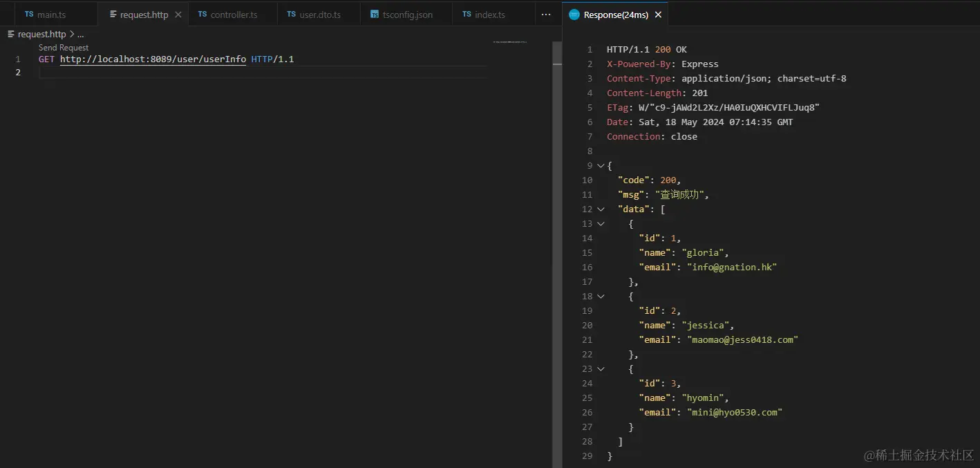The image size is (980, 468).
Task: Click the maomao@jess0418.com email value
Action: pos(742,340)
